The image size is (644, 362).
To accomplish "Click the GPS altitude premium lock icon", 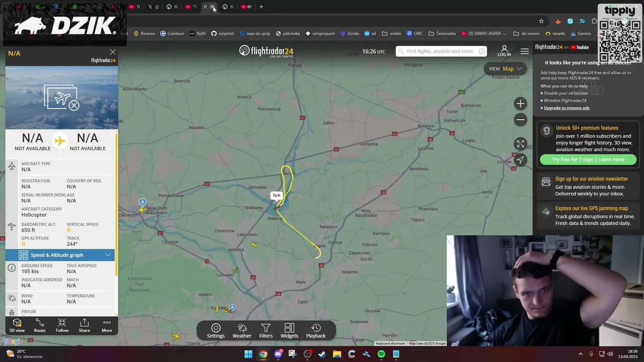I will (x=24, y=244).
